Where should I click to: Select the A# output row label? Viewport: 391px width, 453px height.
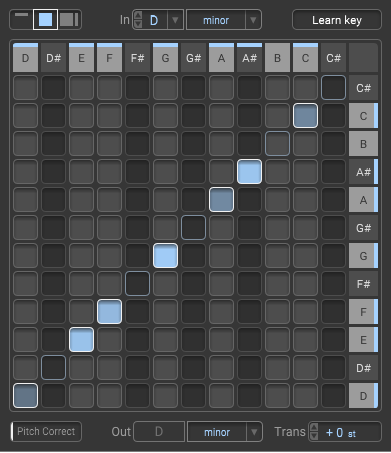pyautogui.click(x=363, y=172)
